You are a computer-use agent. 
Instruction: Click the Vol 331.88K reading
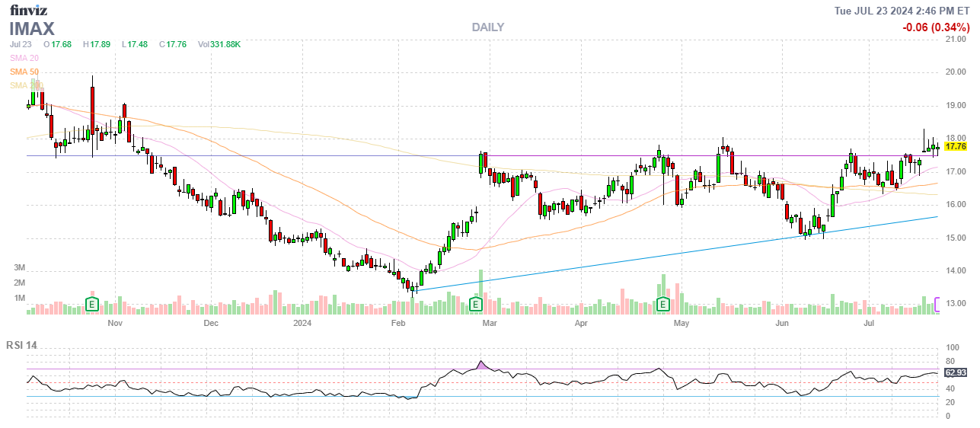pos(219,44)
